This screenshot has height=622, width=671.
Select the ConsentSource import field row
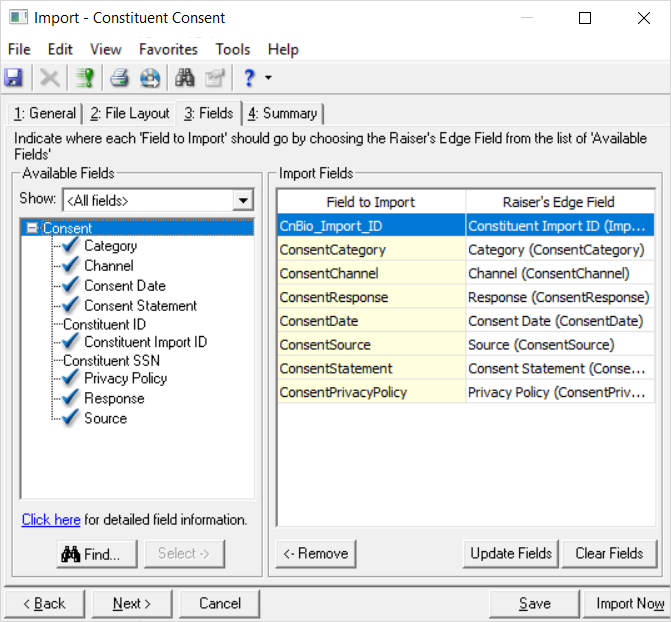(371, 345)
